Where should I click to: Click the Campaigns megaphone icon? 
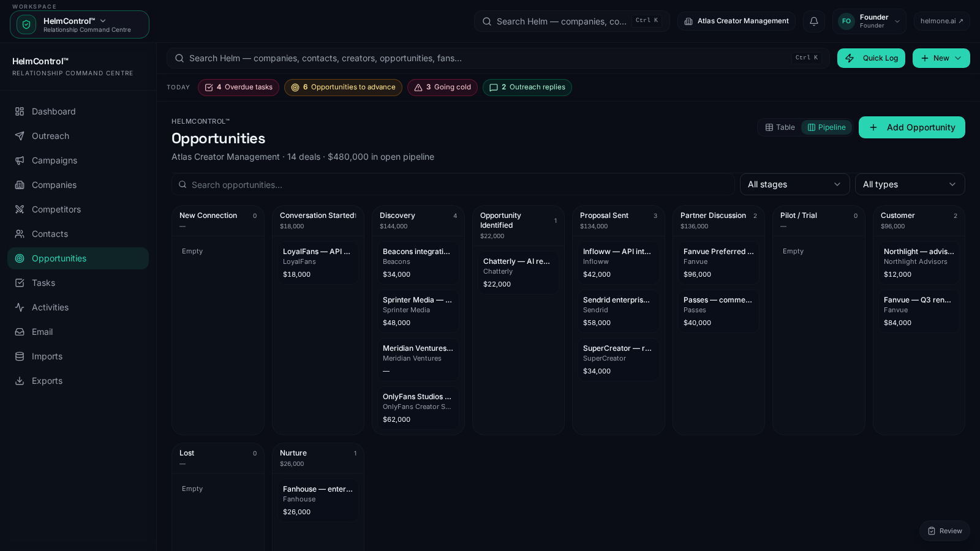coord(20,160)
